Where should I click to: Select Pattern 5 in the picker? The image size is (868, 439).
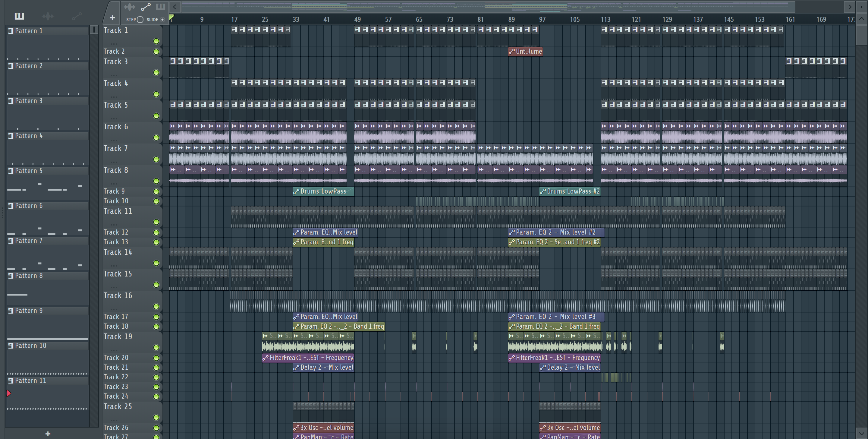(48, 171)
